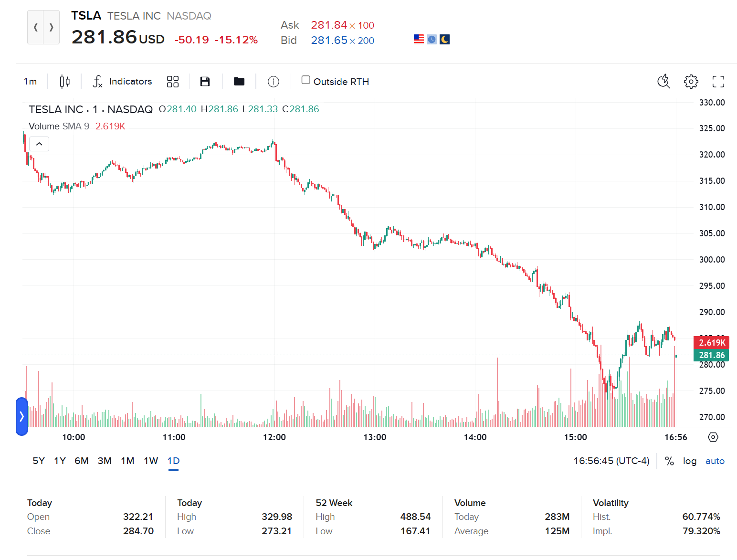Click the moon after-hours icon
This screenshot has height=560, width=737.
[x=444, y=39]
